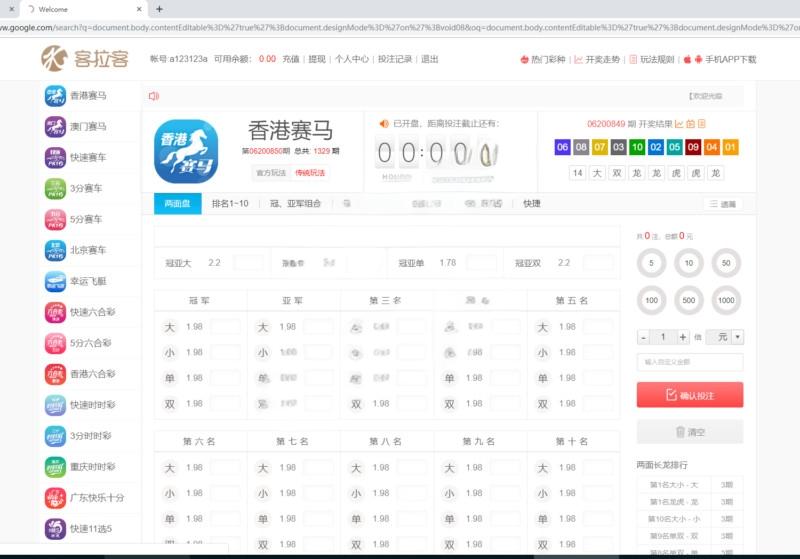The height and width of the screenshot is (559, 800).
Task: Click the purple 06 result ball
Action: click(562, 147)
